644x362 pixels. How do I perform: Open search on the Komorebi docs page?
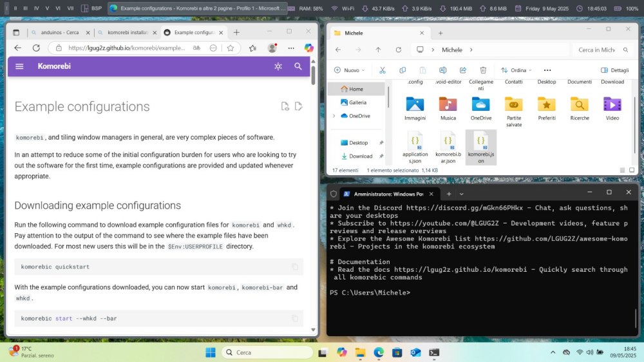tap(298, 66)
